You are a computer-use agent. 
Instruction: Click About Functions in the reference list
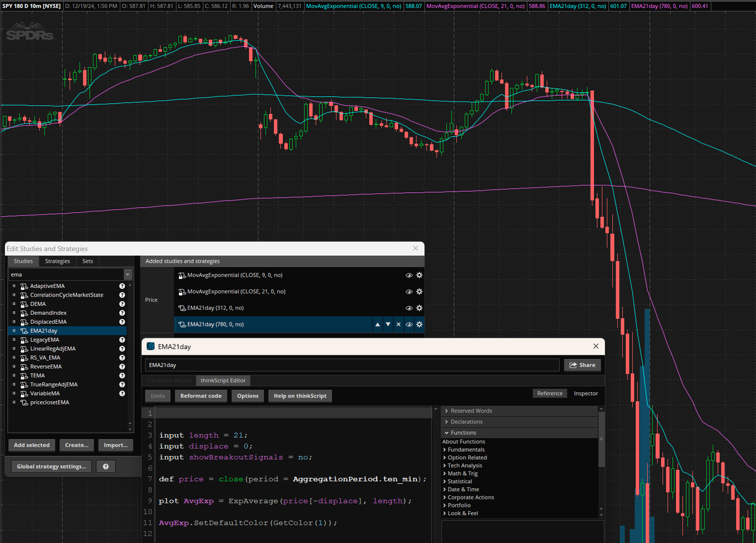pyautogui.click(x=463, y=442)
